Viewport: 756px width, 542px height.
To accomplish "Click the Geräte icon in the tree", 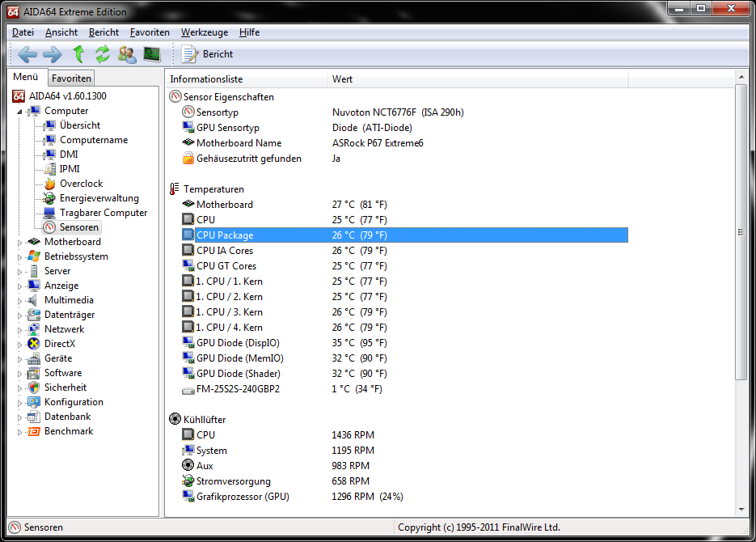I will 34,358.
